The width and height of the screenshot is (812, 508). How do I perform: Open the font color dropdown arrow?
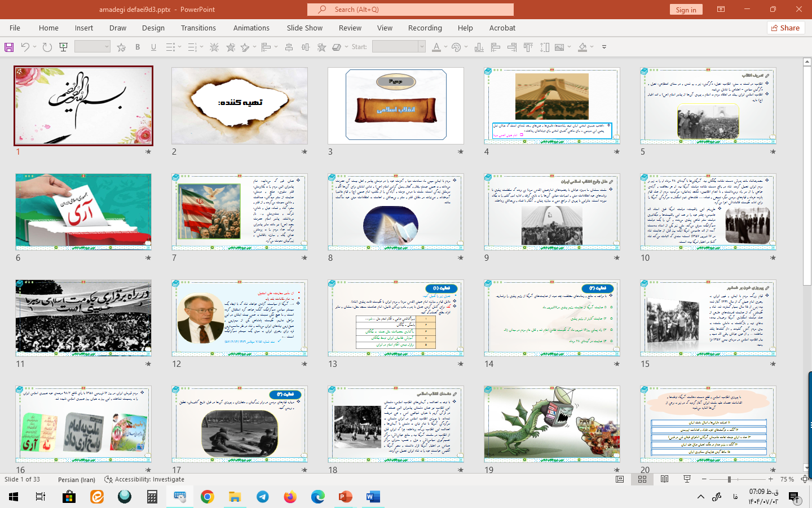coord(445,47)
